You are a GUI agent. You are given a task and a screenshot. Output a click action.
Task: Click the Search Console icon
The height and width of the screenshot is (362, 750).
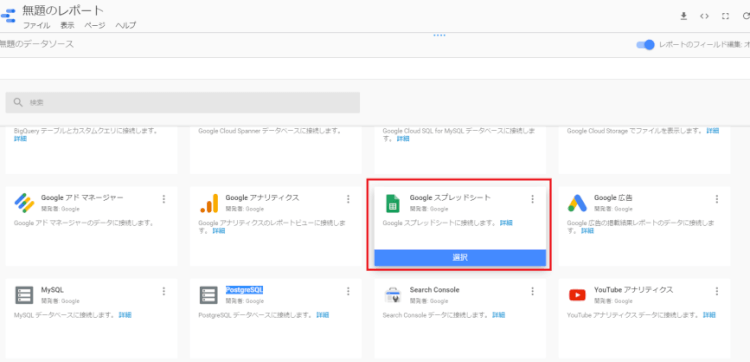393,295
